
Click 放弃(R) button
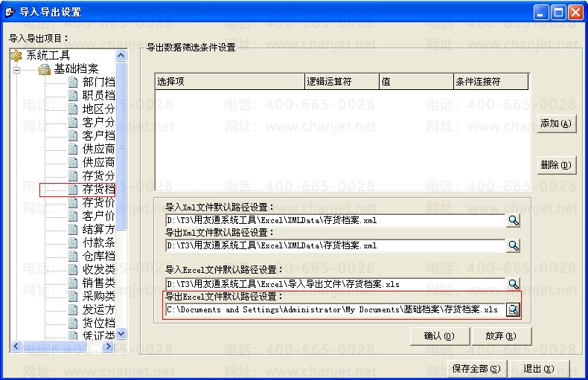501,336
